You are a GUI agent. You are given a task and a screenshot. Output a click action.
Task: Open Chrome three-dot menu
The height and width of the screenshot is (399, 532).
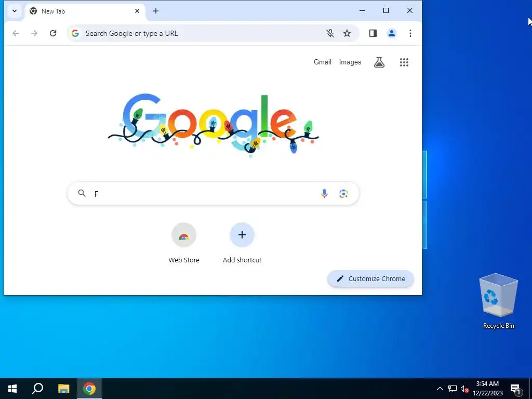coord(410,33)
